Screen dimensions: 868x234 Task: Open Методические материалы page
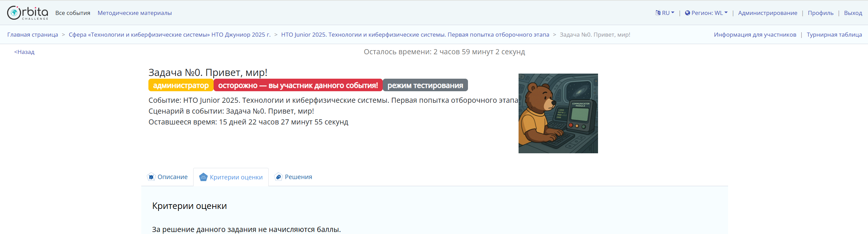click(x=134, y=13)
